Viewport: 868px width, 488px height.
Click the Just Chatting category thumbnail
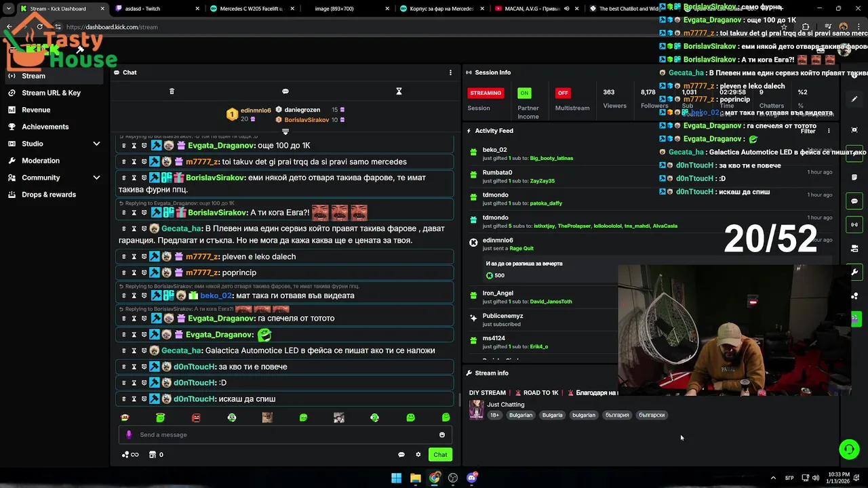476,409
